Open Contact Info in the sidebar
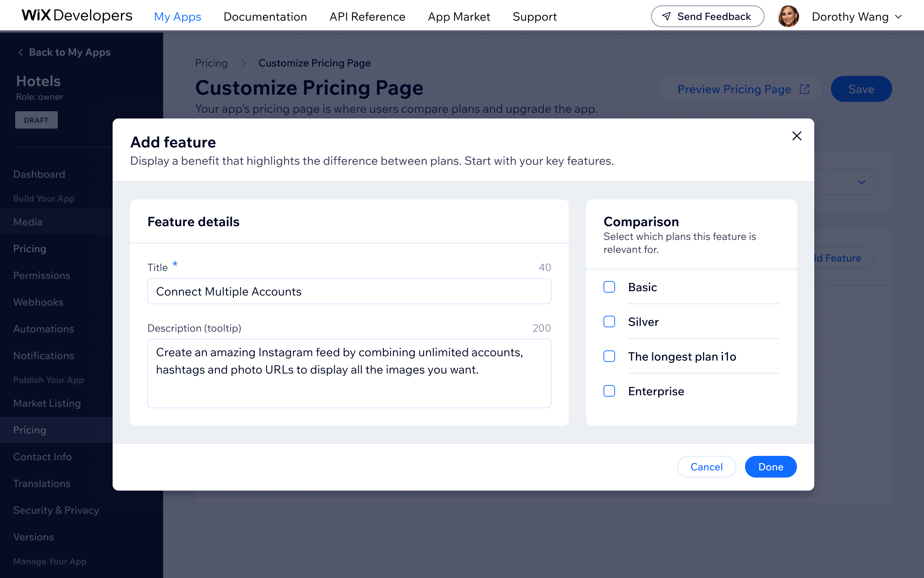Viewport: 924px width, 578px height. [x=42, y=457]
